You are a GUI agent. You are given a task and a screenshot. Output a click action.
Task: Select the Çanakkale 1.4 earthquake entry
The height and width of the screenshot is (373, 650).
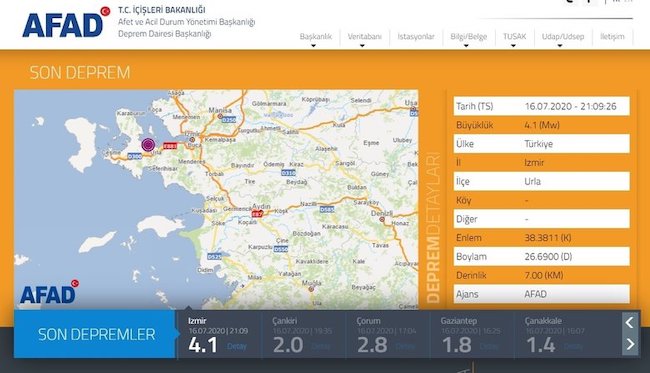point(568,335)
